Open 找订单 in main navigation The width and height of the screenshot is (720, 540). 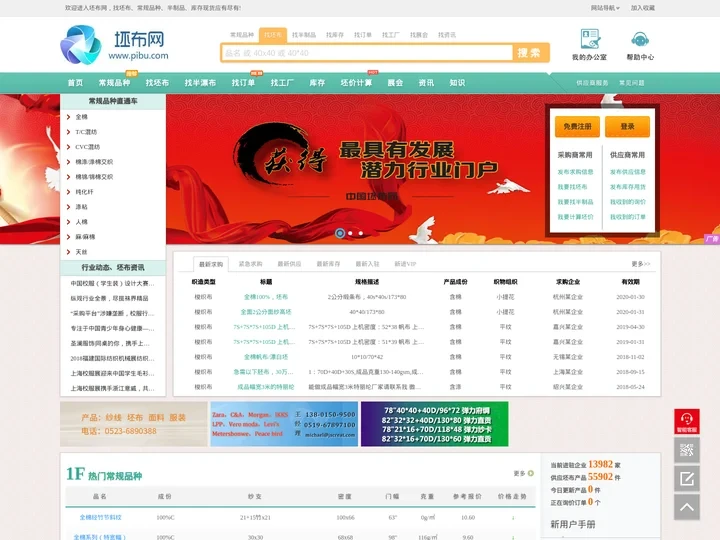point(243,83)
